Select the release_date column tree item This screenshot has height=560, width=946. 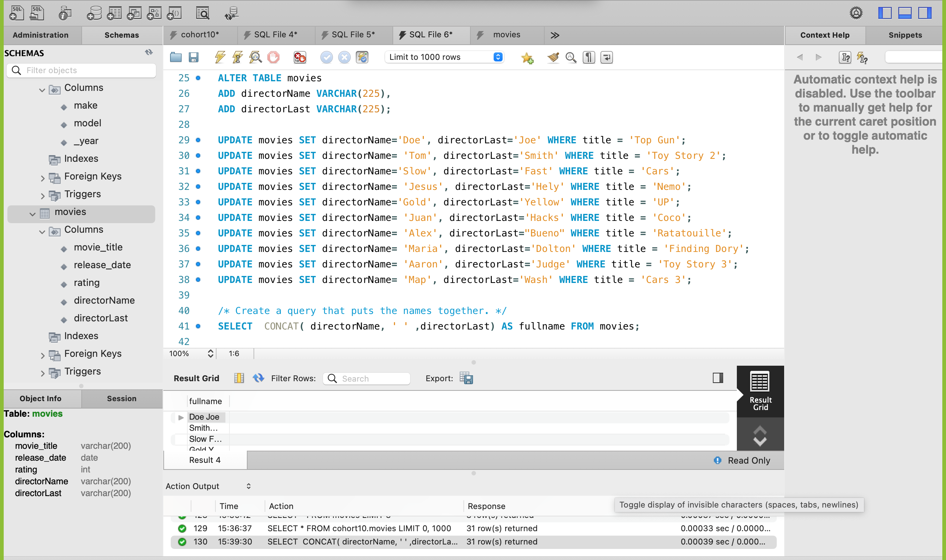click(102, 265)
